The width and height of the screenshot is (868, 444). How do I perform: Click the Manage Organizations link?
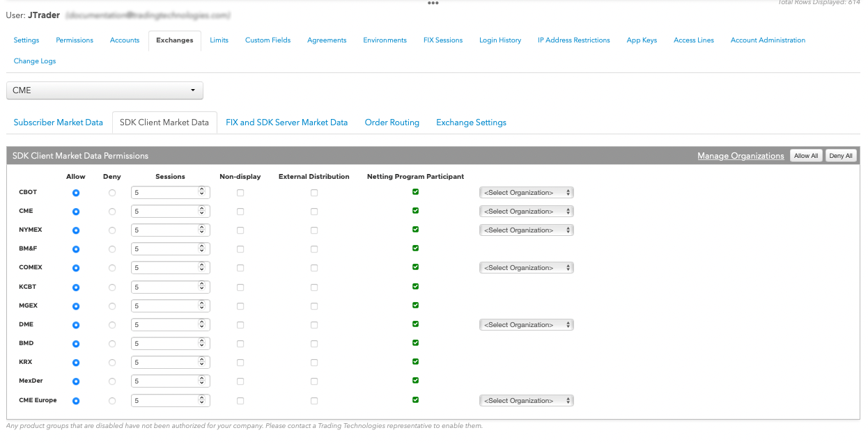tap(741, 156)
